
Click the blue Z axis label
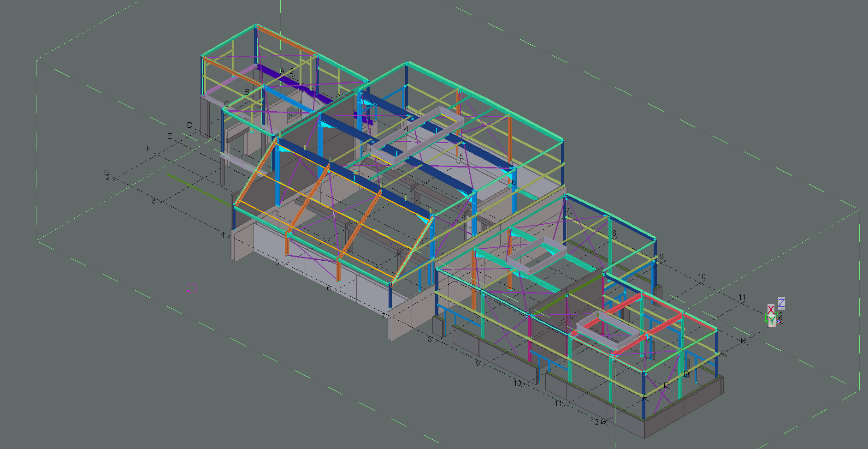click(x=781, y=303)
